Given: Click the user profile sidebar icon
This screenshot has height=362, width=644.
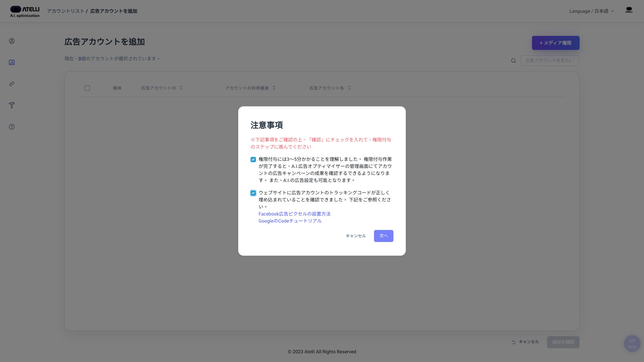Looking at the screenshot, I should 12,41.
